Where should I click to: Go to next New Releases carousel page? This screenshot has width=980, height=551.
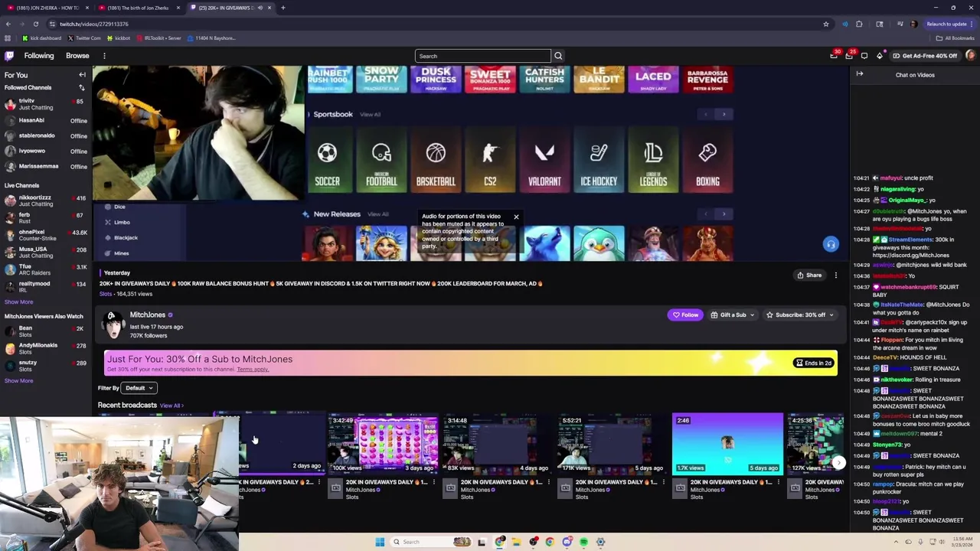pyautogui.click(x=724, y=214)
